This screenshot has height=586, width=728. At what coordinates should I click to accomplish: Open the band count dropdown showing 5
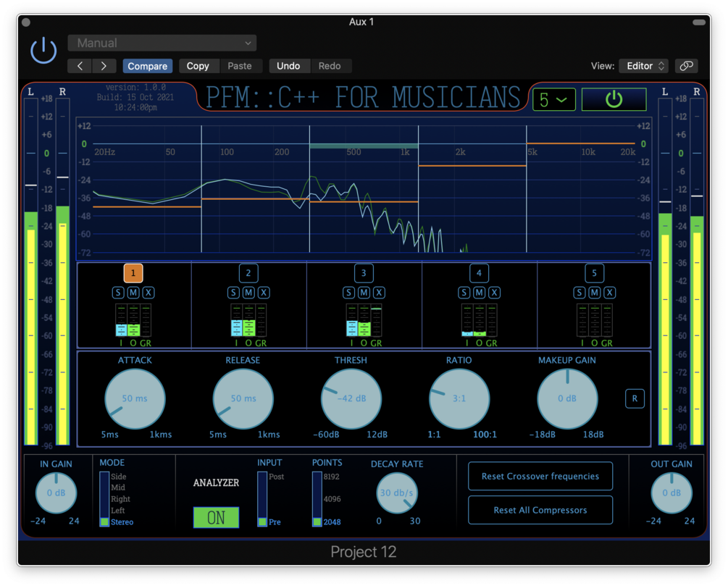554,99
